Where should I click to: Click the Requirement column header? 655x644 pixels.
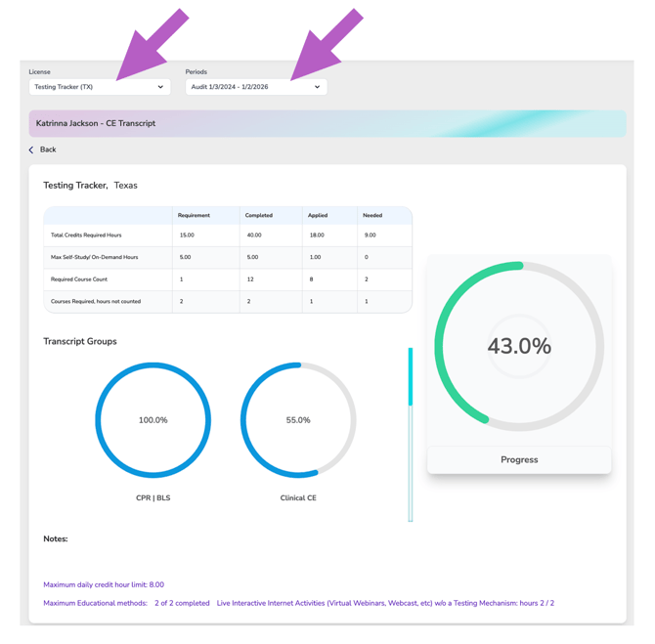click(x=194, y=215)
